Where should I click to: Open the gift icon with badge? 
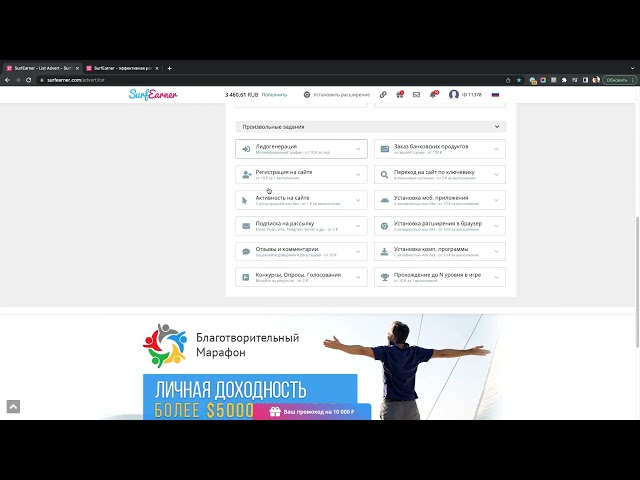pos(400,94)
